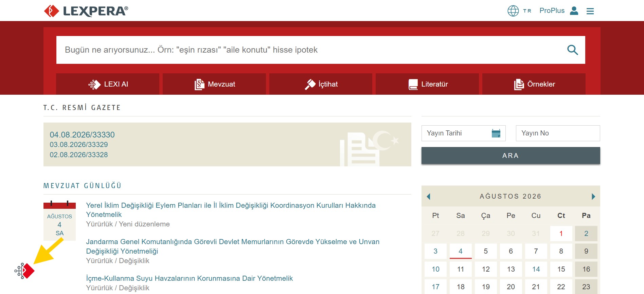The height and width of the screenshot is (294, 644).
Task: Open the Mevzuat tab
Action: [214, 84]
